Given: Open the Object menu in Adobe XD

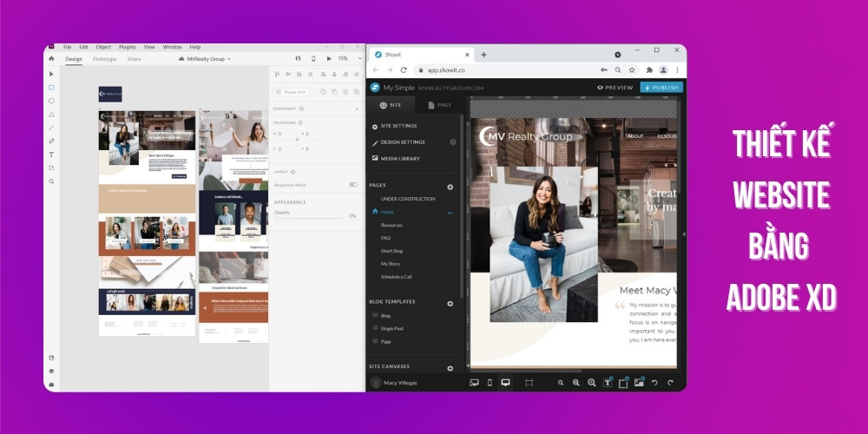Looking at the screenshot, I should point(103,47).
